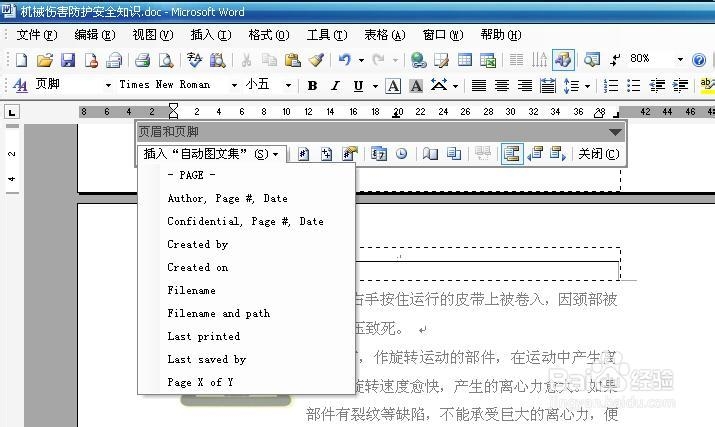Open Page Setup from the header/footer toolbar
The height and width of the screenshot is (427, 715).
[430, 154]
